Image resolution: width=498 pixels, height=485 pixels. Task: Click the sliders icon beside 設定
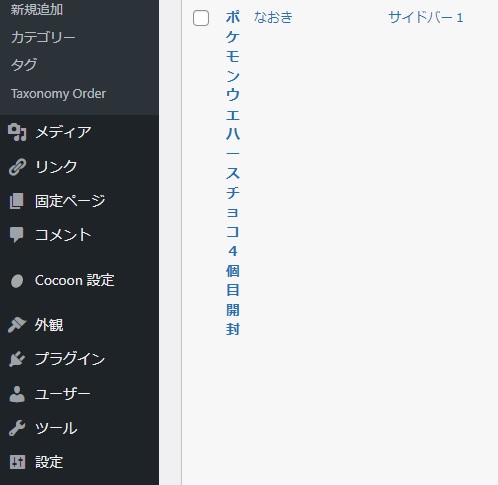[17, 462]
